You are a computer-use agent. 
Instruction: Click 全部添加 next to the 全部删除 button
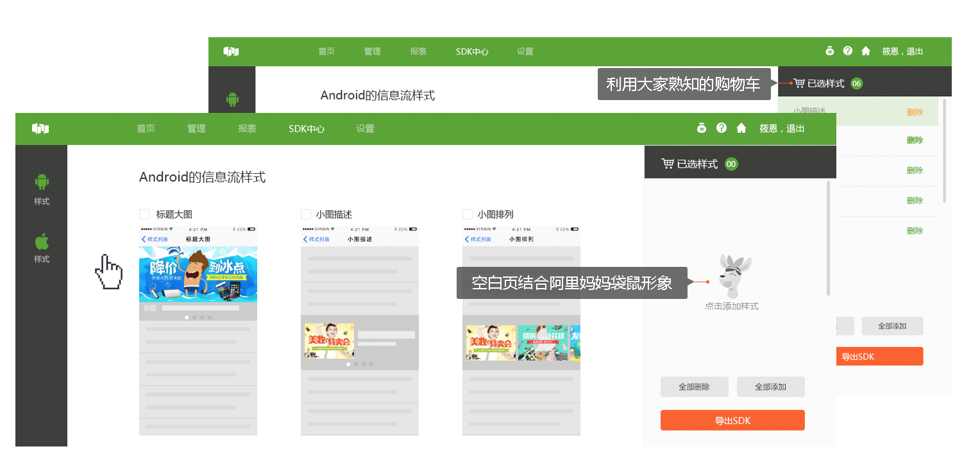pos(770,387)
